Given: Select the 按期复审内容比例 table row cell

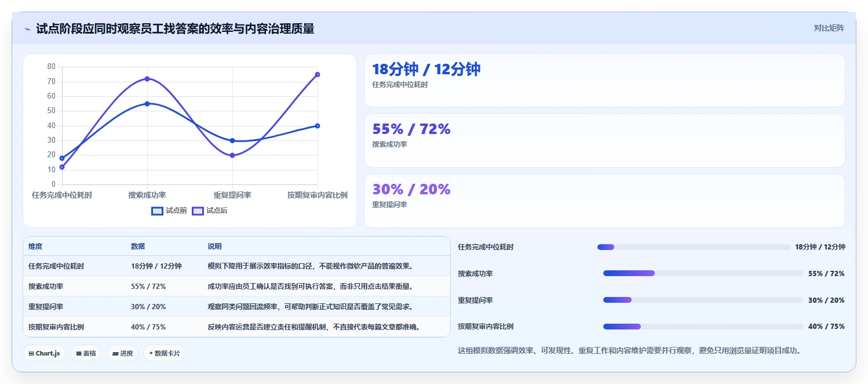Looking at the screenshot, I should 56,327.
